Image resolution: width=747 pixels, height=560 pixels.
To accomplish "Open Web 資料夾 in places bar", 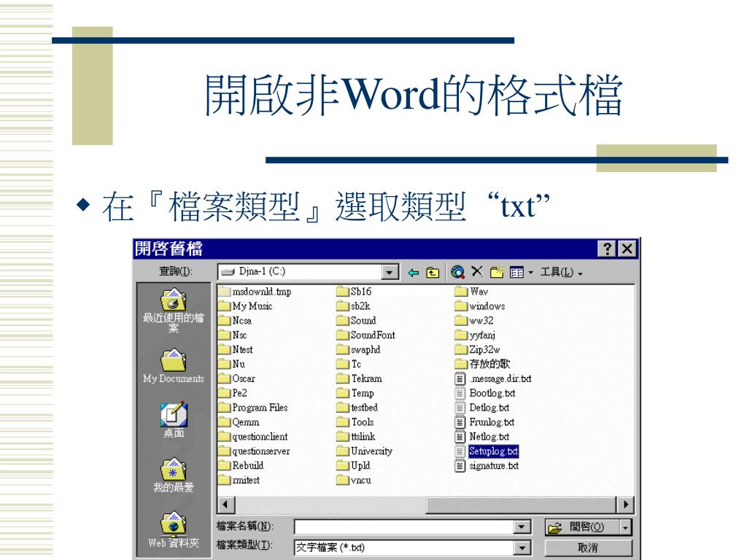I will click(x=174, y=530).
